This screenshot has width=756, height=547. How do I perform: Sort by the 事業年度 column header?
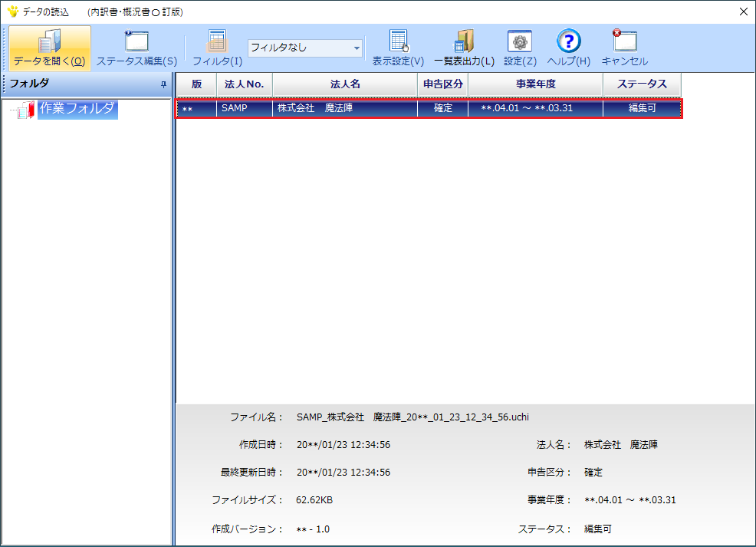pos(536,84)
